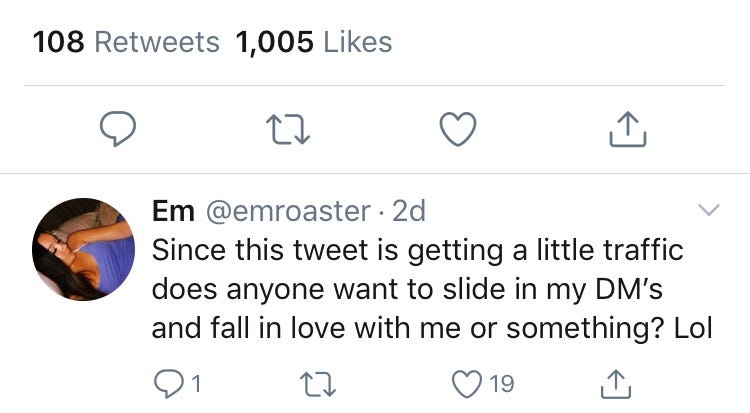
Task: Open Em's profile picture
Action: 83,249
